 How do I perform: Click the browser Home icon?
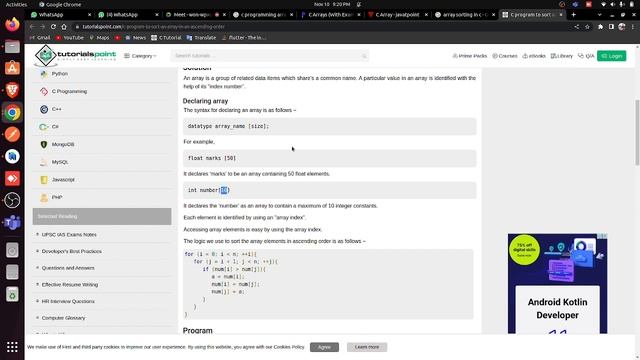coord(64,27)
